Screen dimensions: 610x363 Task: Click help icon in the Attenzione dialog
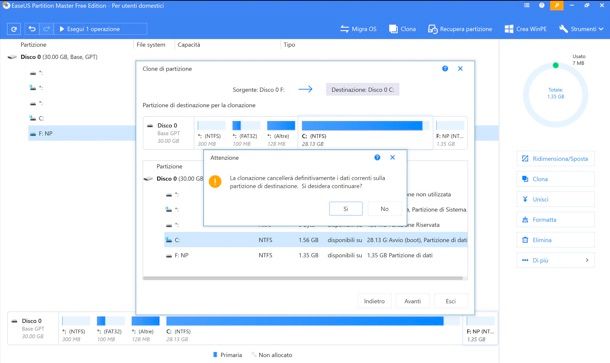[x=377, y=158]
